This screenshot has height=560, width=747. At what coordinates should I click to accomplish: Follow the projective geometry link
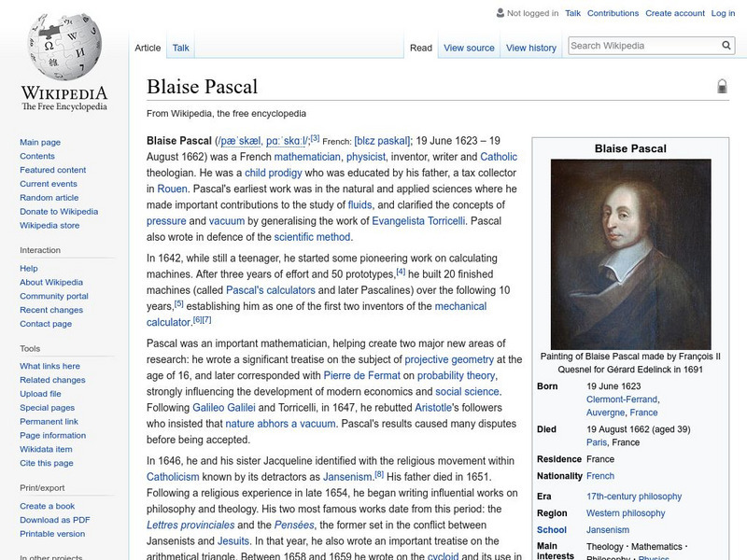click(x=449, y=359)
